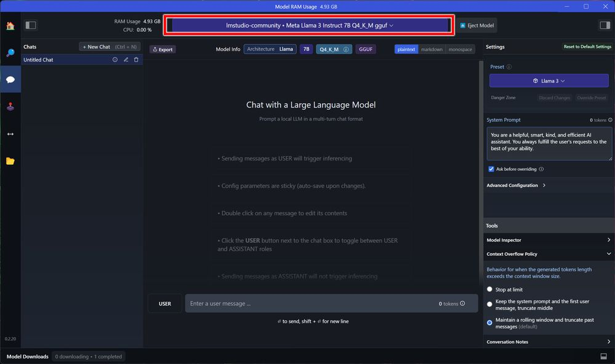
Task: Delete Untitled Chat with trash icon
Action: tap(136, 60)
